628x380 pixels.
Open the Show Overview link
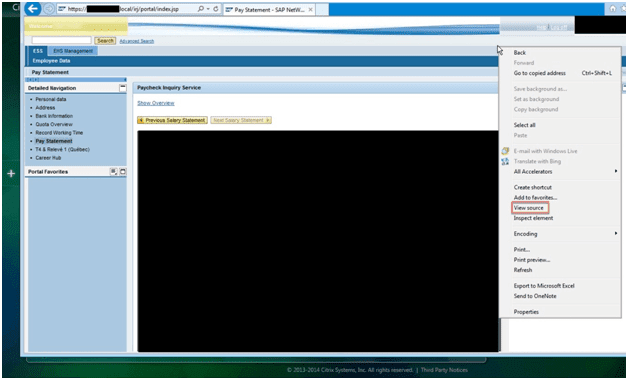156,103
